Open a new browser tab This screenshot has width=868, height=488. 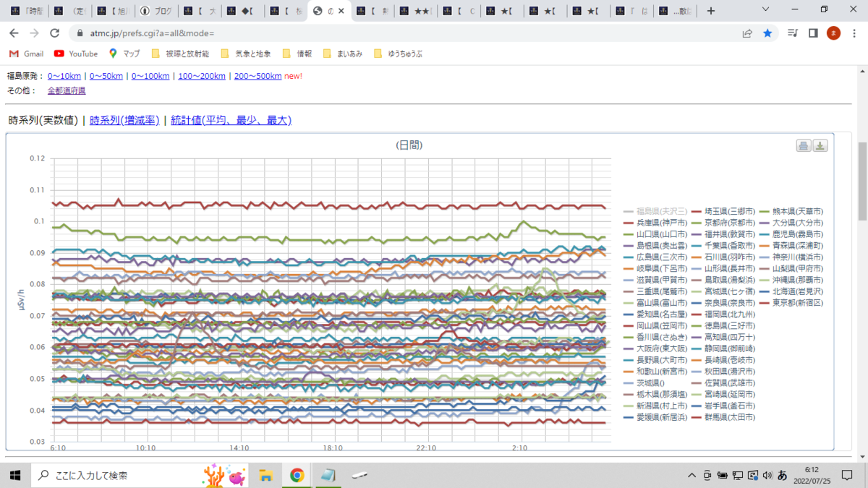(711, 11)
